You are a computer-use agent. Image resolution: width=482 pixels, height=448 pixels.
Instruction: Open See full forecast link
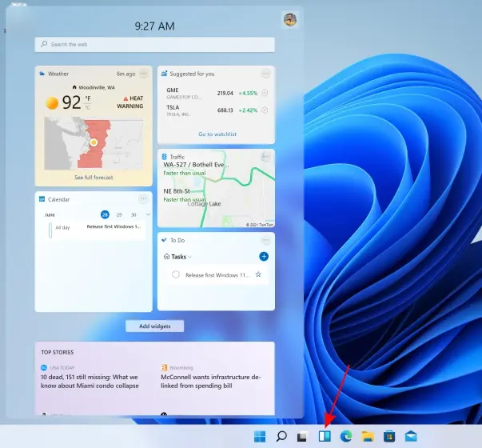94,178
